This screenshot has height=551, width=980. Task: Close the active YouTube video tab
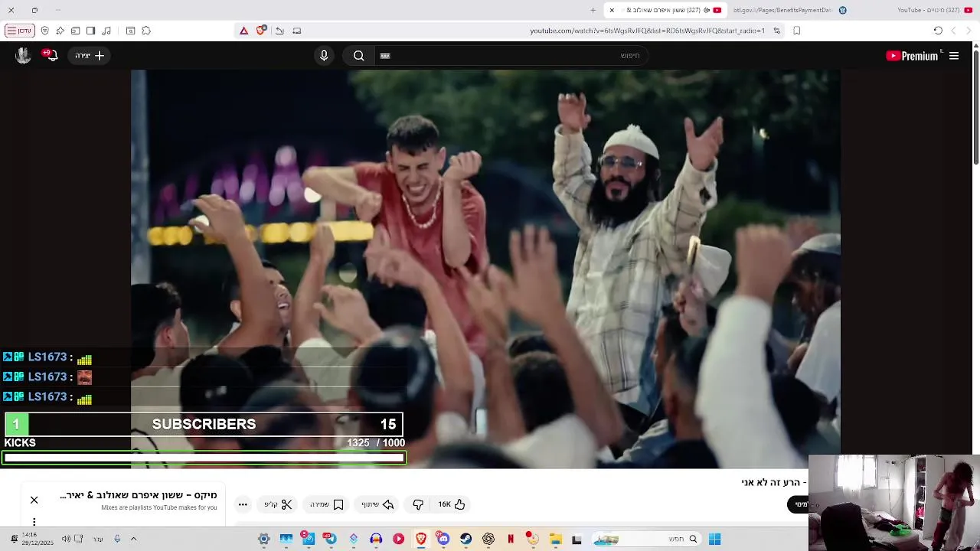[612, 10]
